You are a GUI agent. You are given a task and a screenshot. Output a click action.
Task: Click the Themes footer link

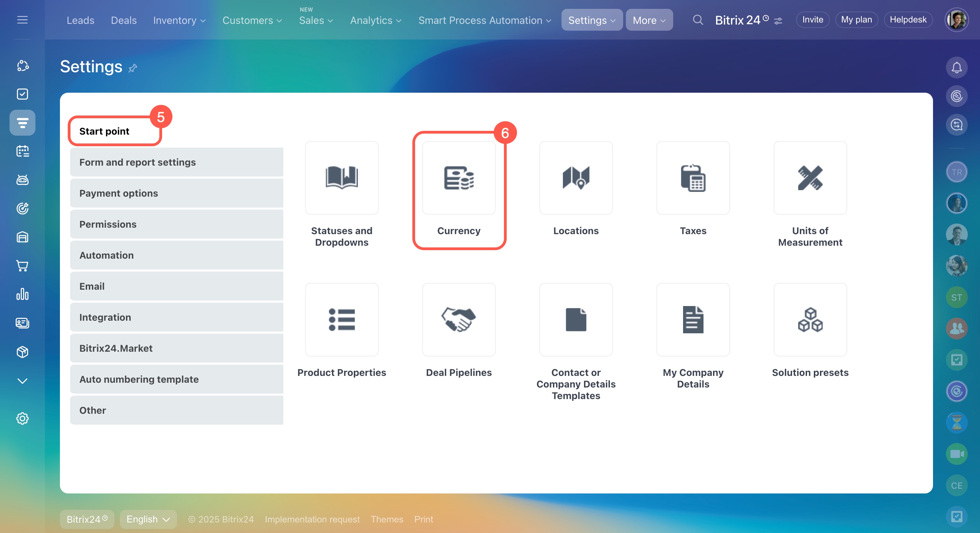(x=386, y=519)
